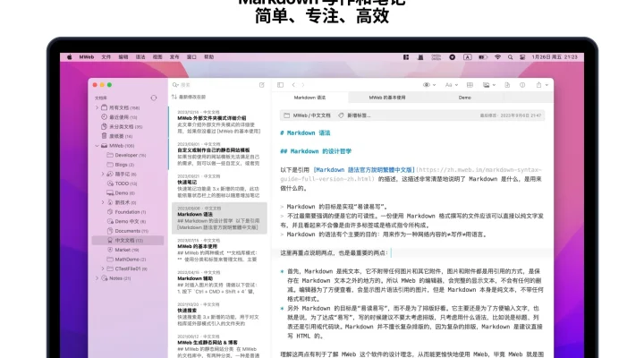
Task: Open the Markdown 辅助 note
Action: (218, 282)
